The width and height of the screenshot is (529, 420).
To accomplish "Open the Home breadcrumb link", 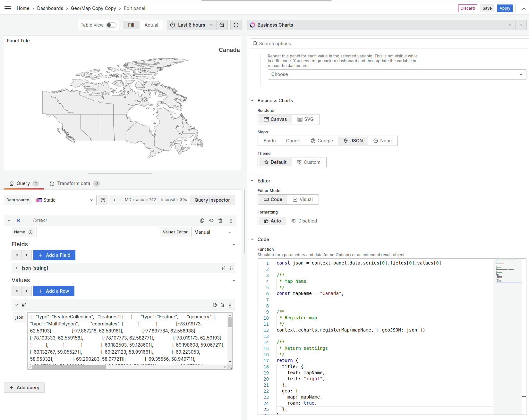I will tap(23, 8).
